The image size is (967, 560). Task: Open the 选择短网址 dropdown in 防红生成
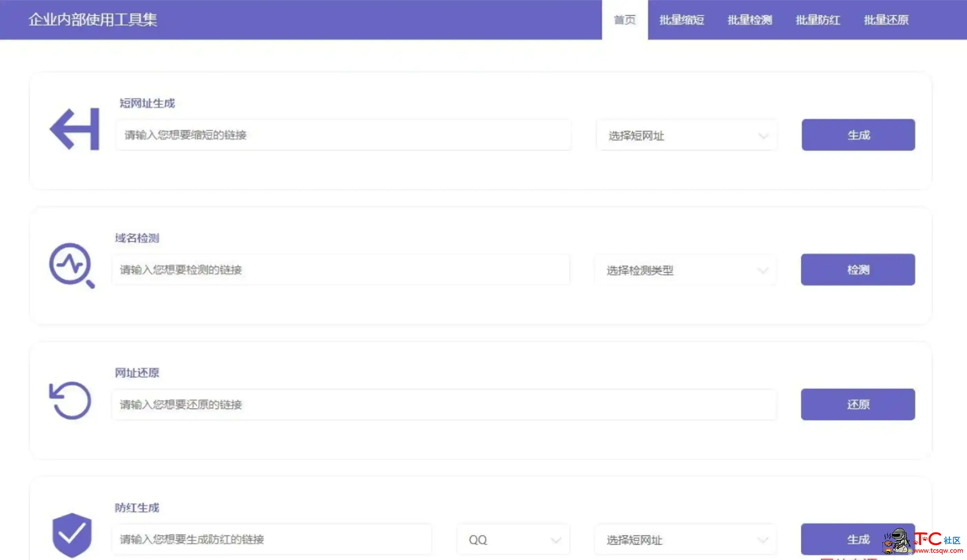point(685,539)
